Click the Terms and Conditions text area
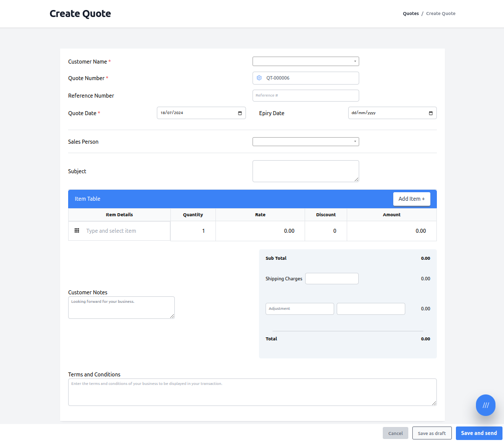 (x=252, y=392)
